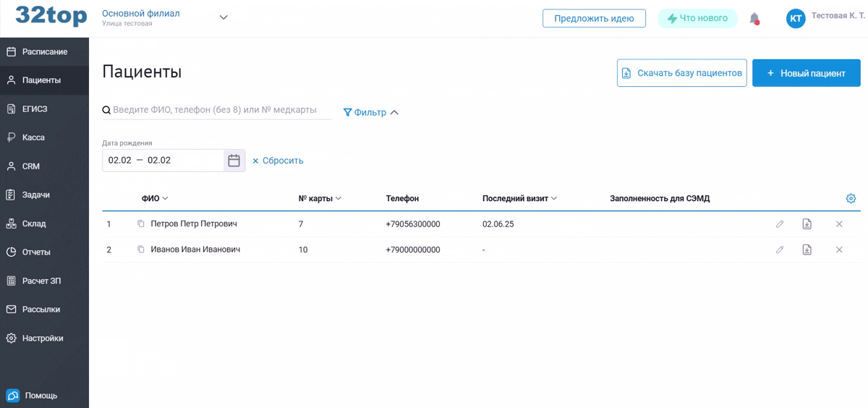The height and width of the screenshot is (408, 868).
Task: Sort by № карты column
Action: point(320,198)
